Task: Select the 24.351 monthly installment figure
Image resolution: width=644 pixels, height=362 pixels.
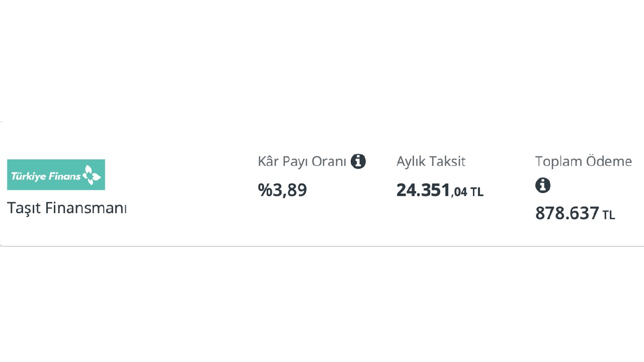Action: coord(423,190)
